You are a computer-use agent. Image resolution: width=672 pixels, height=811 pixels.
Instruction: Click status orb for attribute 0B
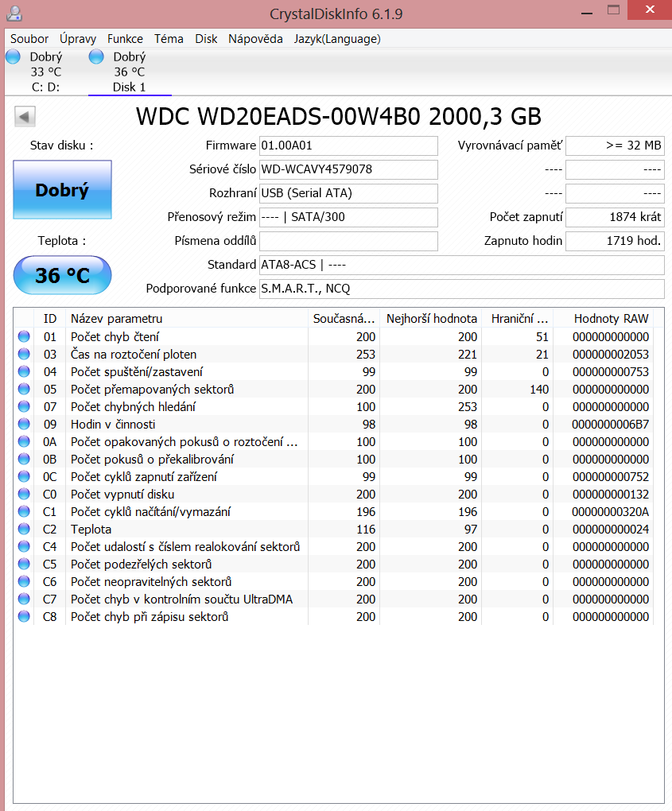pyautogui.click(x=24, y=460)
